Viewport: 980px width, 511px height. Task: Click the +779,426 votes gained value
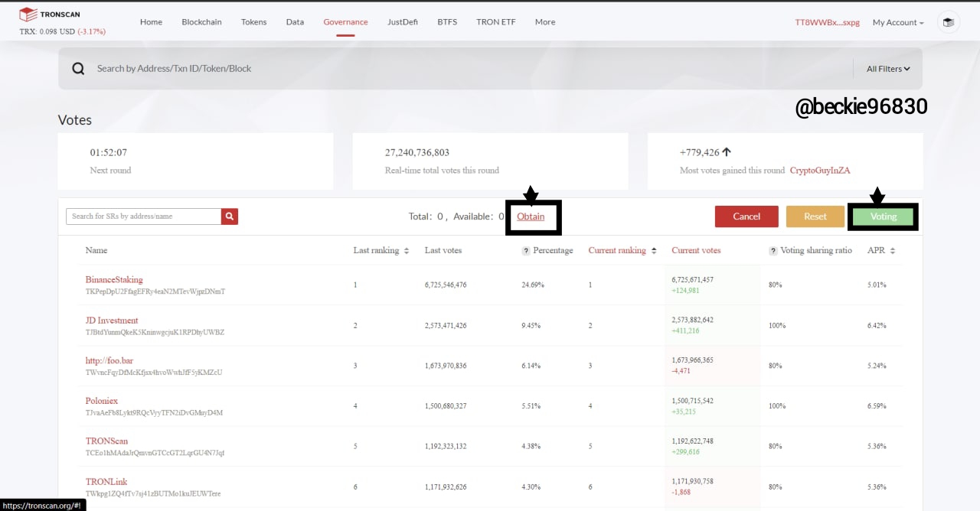[699, 153]
